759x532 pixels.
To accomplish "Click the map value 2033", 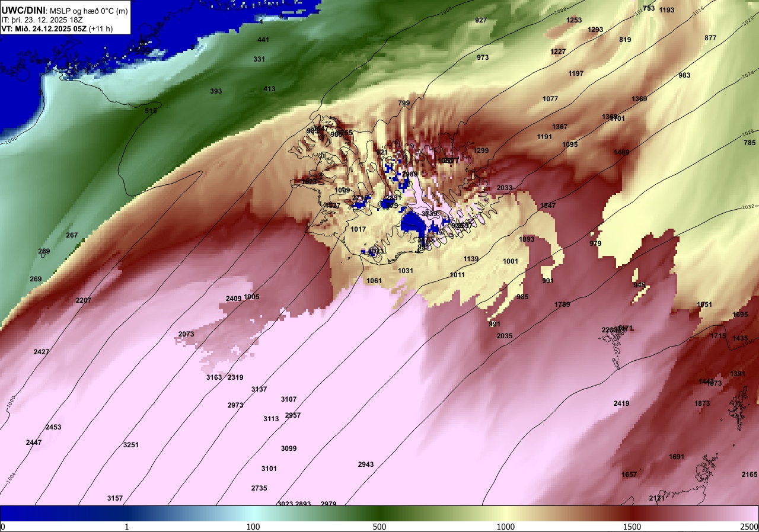I will [505, 188].
